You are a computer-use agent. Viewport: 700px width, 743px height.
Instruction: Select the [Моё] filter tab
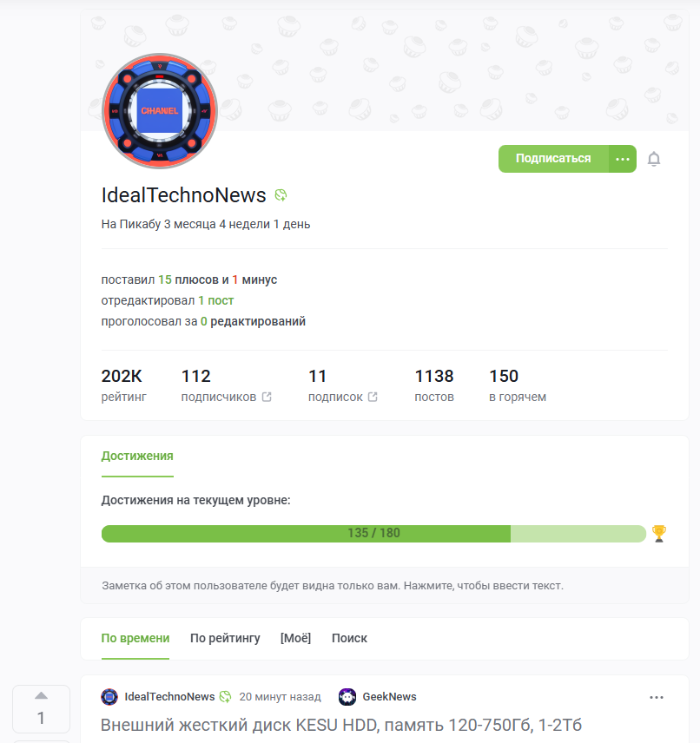[x=295, y=638]
